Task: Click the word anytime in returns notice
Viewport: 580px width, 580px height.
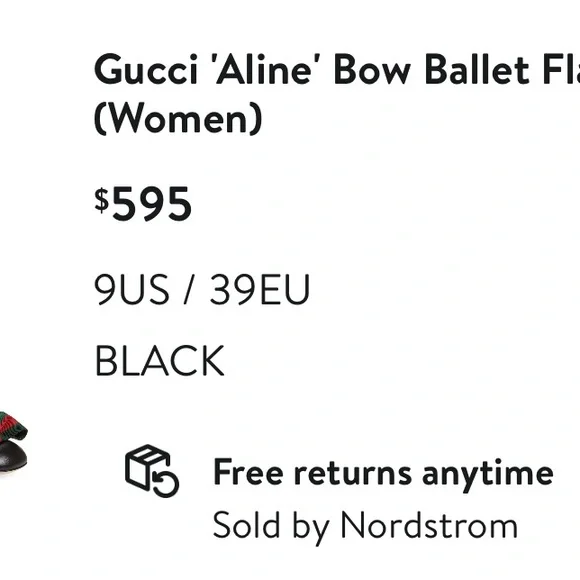Action: tap(488, 475)
